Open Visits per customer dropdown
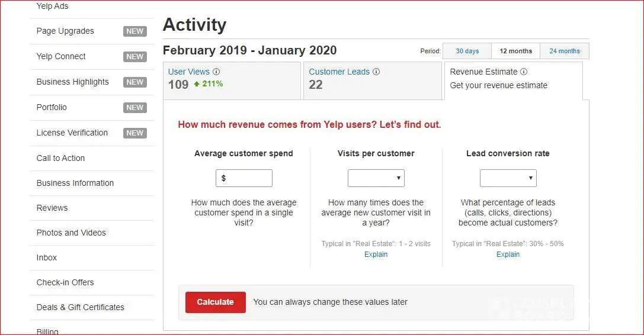The image size is (644, 335). click(x=376, y=178)
